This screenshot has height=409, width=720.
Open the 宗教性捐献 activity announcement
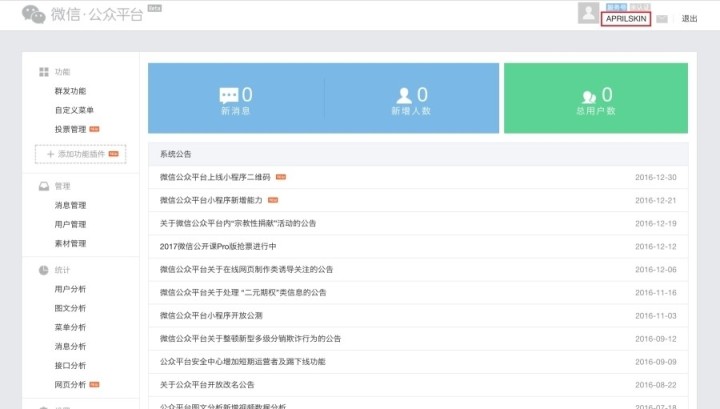(x=238, y=224)
